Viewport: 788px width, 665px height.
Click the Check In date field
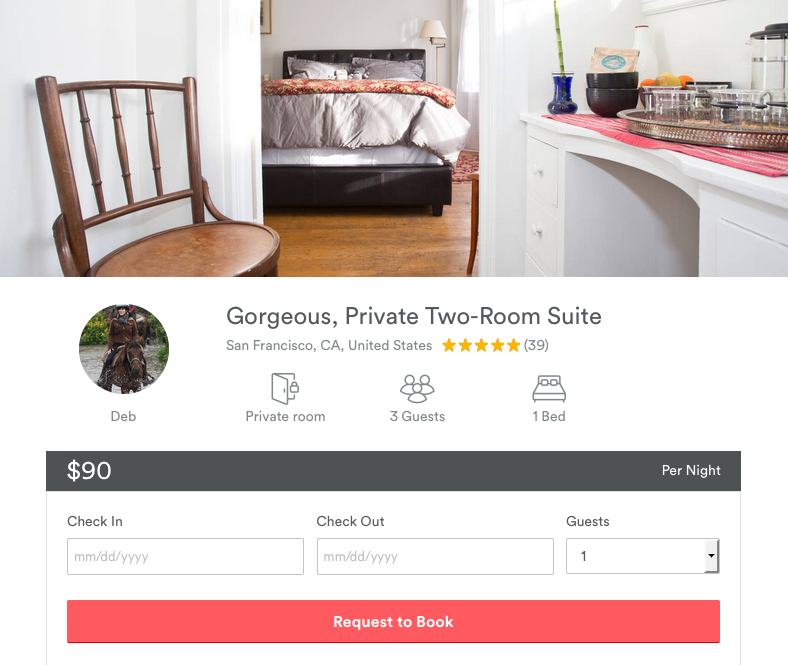[x=185, y=556]
